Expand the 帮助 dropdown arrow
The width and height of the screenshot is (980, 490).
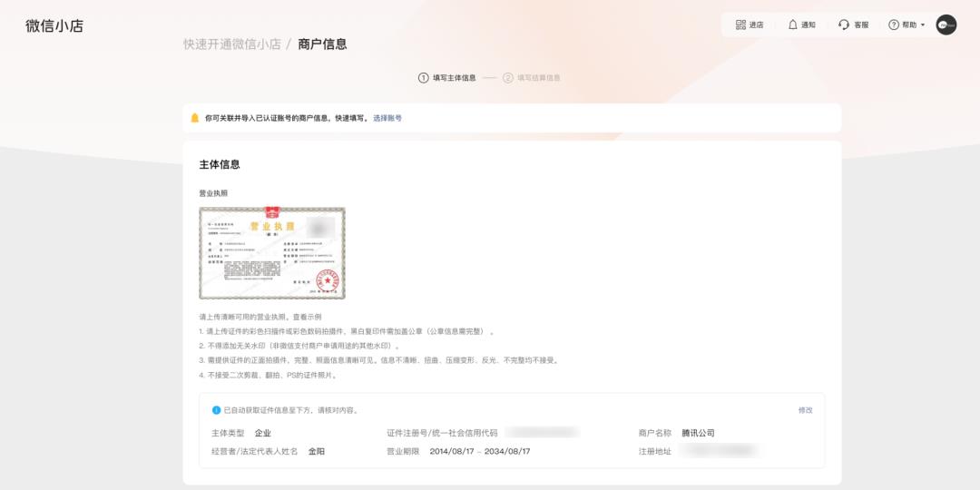pyautogui.click(x=923, y=25)
